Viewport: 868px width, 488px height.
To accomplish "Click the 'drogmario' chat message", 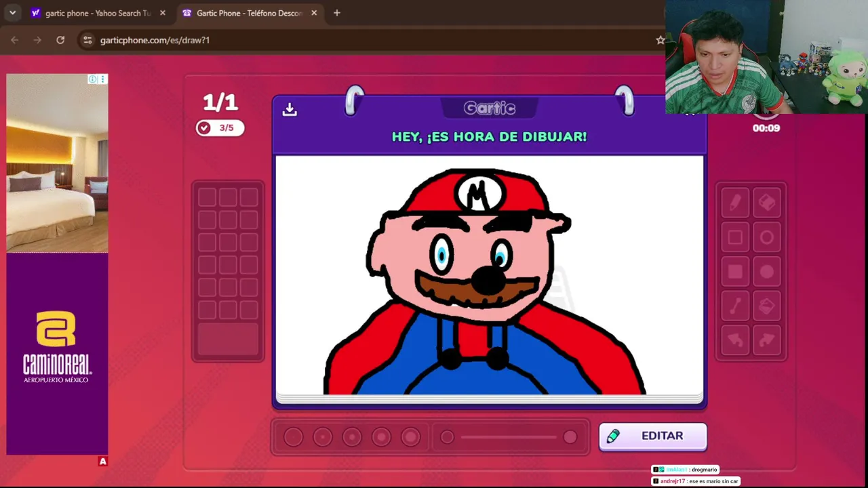I will coord(685,470).
